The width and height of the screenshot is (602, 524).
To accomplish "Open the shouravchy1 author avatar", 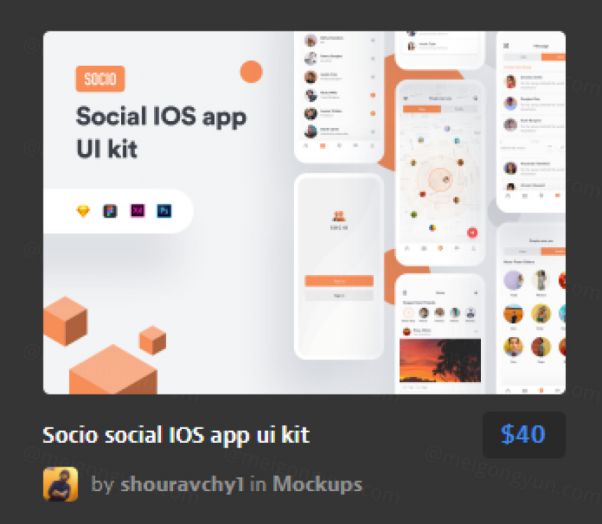I will [60, 484].
